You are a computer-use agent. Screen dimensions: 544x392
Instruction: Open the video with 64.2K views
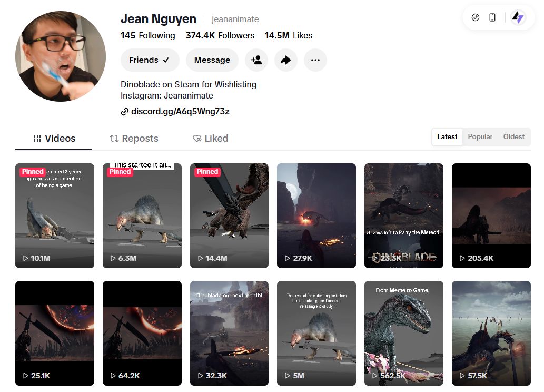point(142,334)
